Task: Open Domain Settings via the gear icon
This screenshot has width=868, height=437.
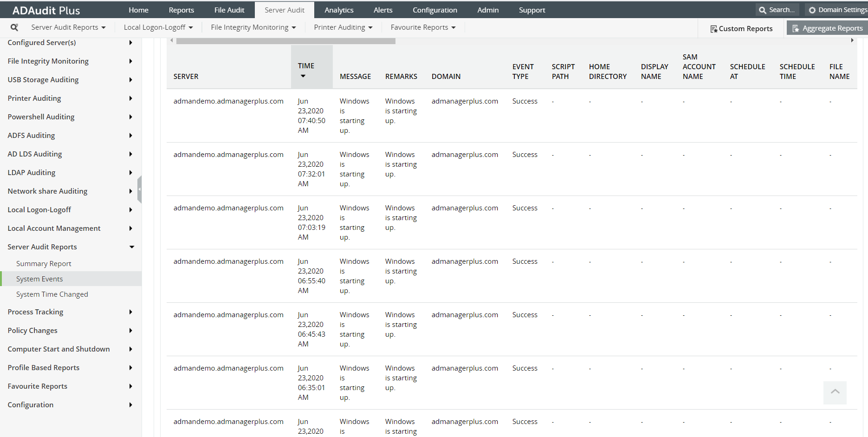Action: pyautogui.click(x=812, y=9)
